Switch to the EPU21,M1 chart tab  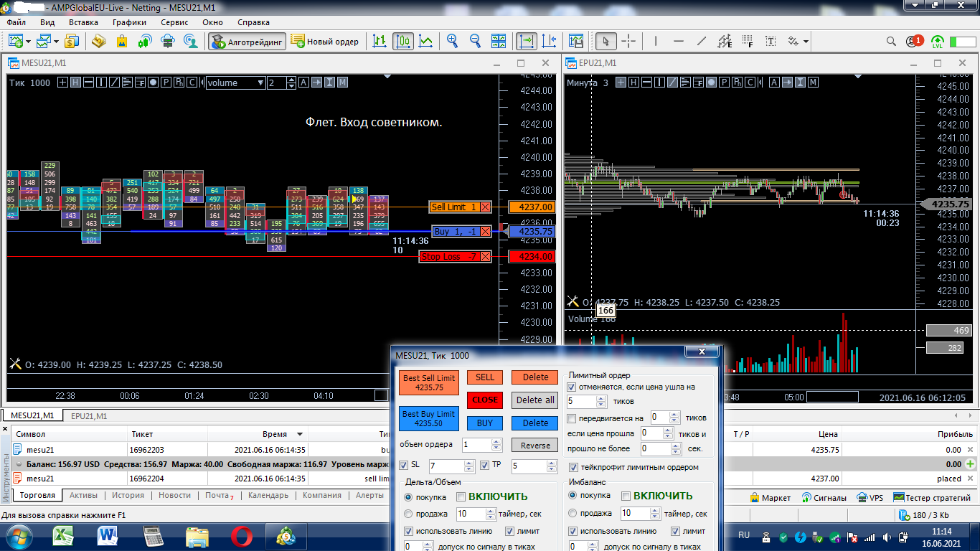coord(88,415)
